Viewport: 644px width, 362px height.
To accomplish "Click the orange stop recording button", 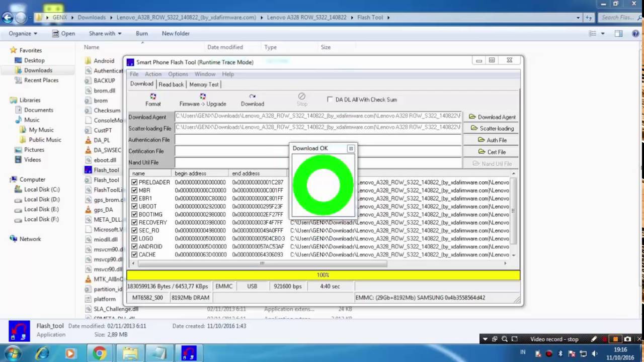I will point(615,339).
